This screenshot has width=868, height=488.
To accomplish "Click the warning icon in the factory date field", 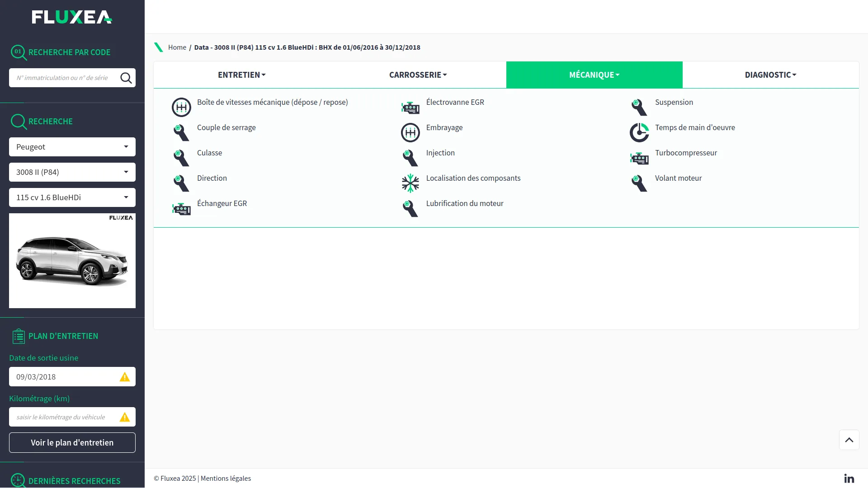I will click(125, 377).
